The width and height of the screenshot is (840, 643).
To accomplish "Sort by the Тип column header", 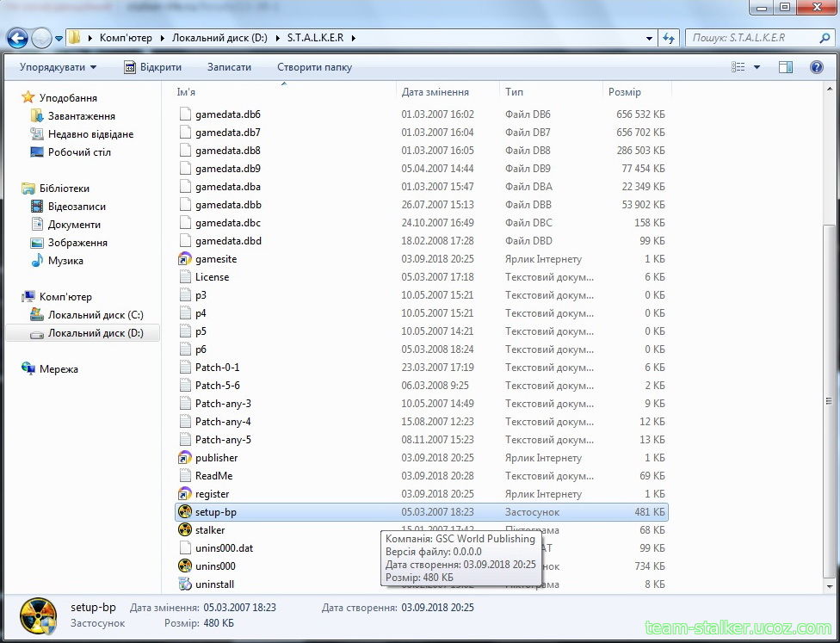I will click(515, 92).
